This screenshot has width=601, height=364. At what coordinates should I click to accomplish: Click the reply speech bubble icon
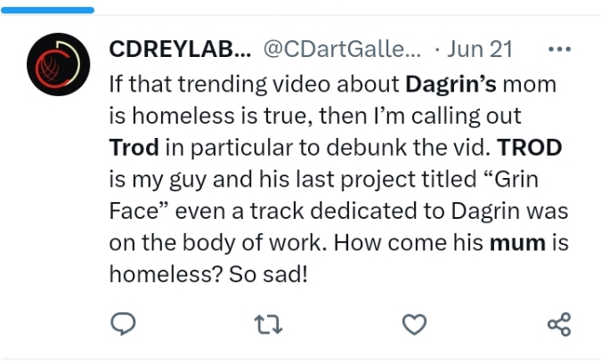[x=122, y=325]
